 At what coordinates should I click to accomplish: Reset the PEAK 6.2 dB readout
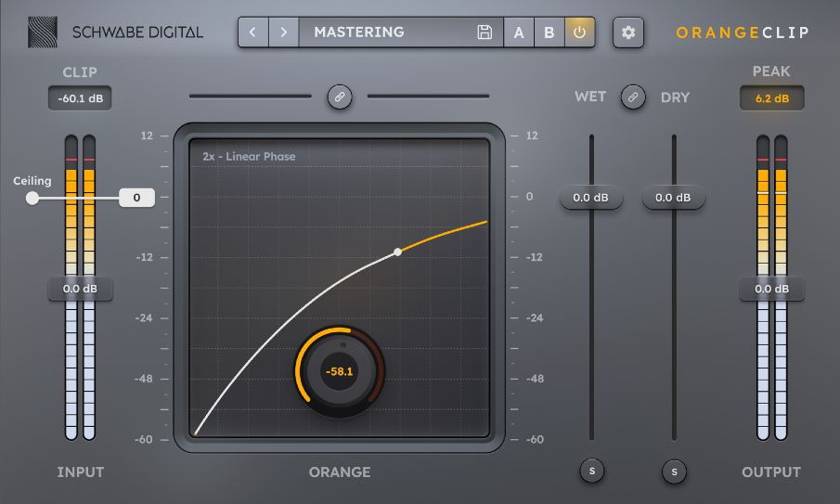772,98
